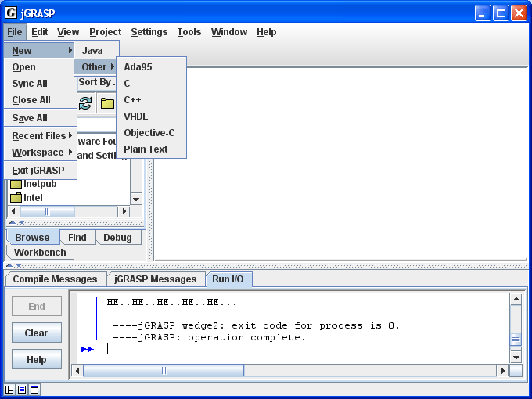Select Sync All in File menu
The image size is (532, 399).
click(41, 84)
